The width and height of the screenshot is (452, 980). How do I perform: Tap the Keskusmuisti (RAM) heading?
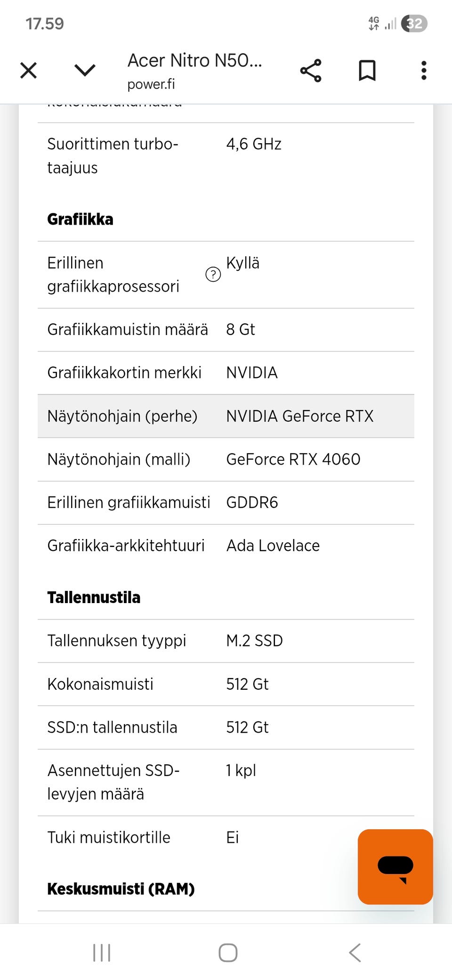click(x=121, y=889)
